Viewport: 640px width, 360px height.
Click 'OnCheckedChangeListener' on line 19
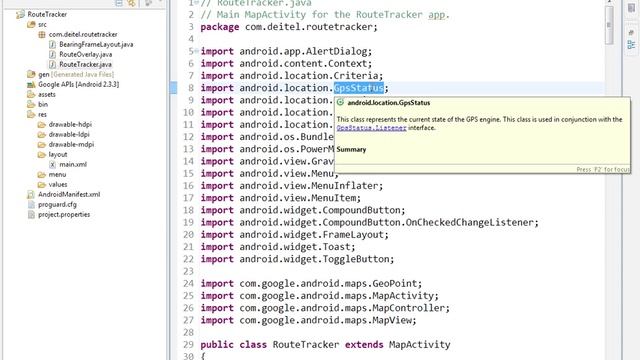coord(469,222)
